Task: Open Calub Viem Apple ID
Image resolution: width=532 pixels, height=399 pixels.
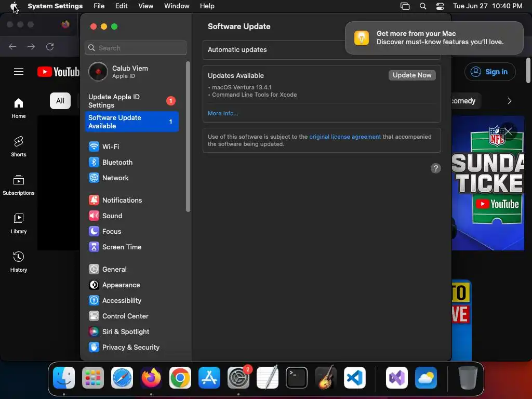Action: (131, 72)
